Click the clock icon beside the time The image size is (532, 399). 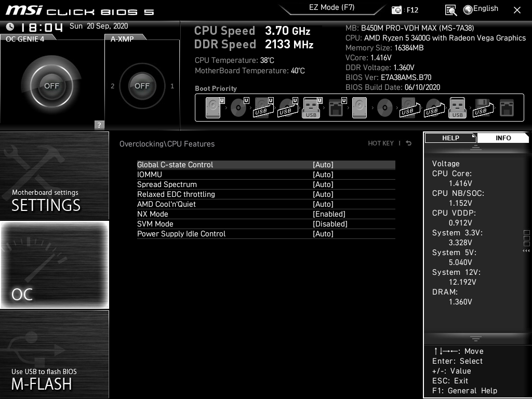[x=10, y=26]
